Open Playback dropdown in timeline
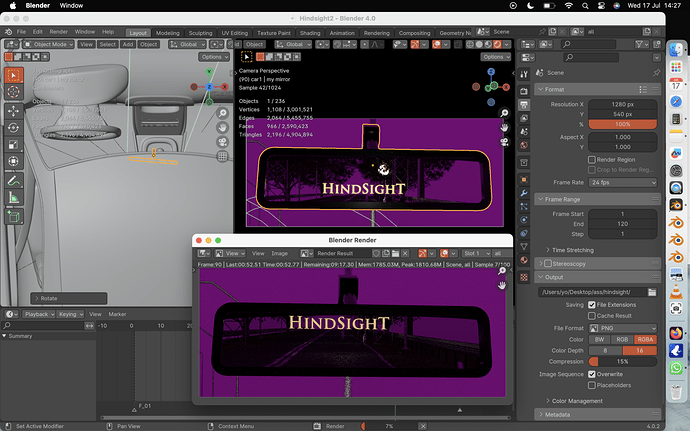 (x=39, y=314)
